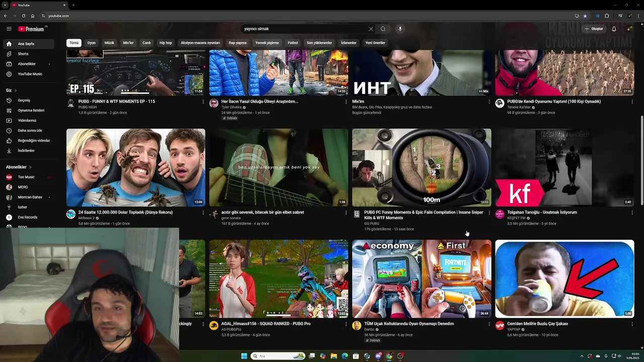Open Videolarınız page
Viewport: 644px width, 362px height.
(x=28, y=120)
